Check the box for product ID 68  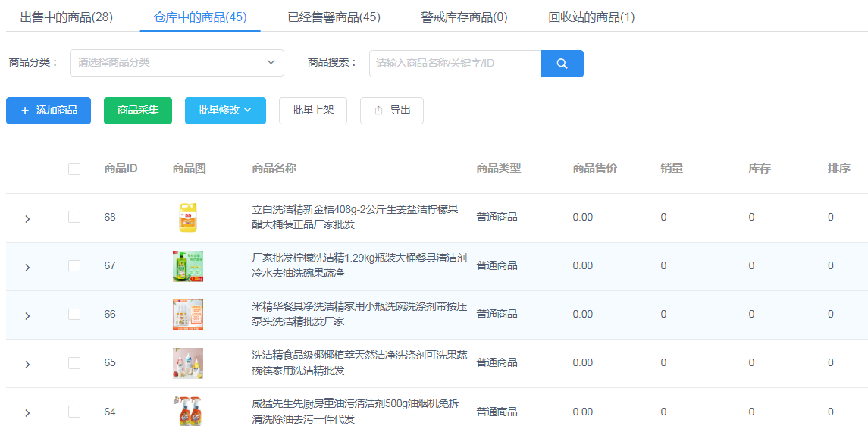[74, 217]
